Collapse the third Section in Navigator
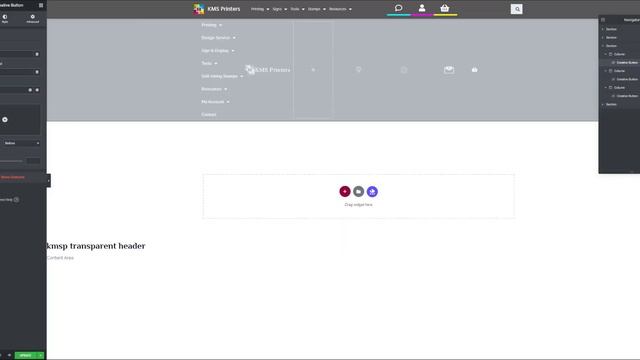The image size is (640, 360). [x=603, y=46]
